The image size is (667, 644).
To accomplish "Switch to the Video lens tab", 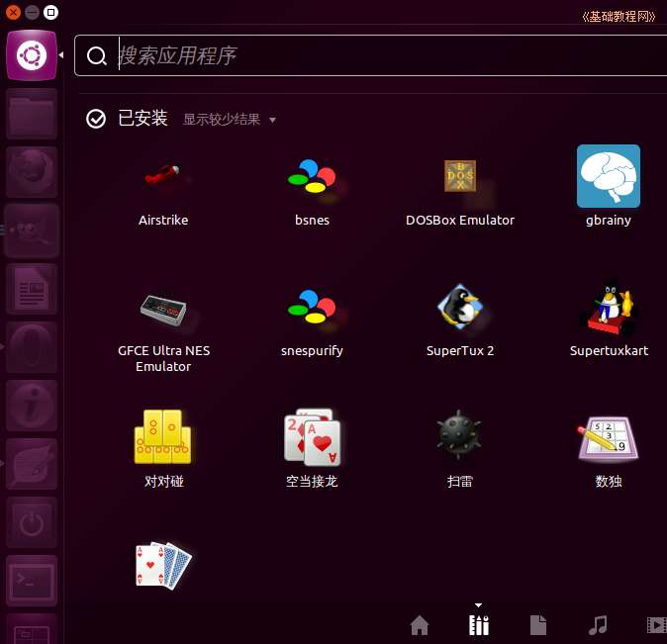I will 656,625.
